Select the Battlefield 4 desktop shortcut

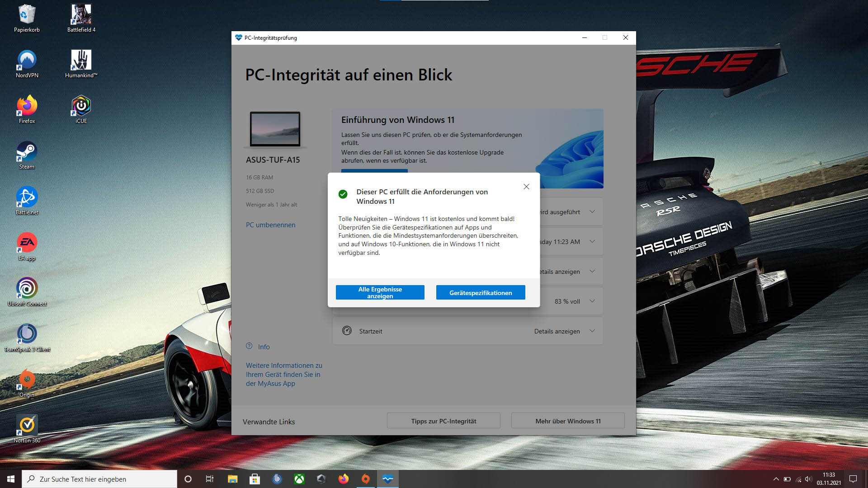pyautogui.click(x=81, y=19)
